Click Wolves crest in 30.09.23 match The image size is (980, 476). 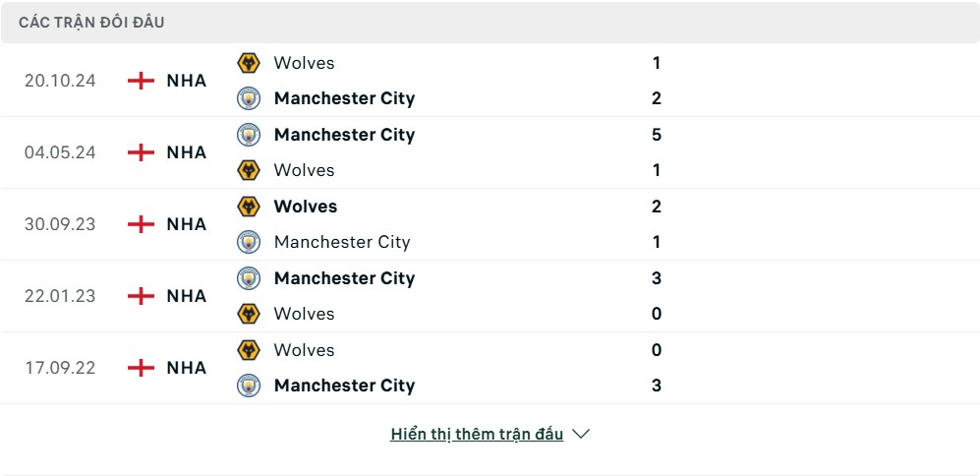249,207
